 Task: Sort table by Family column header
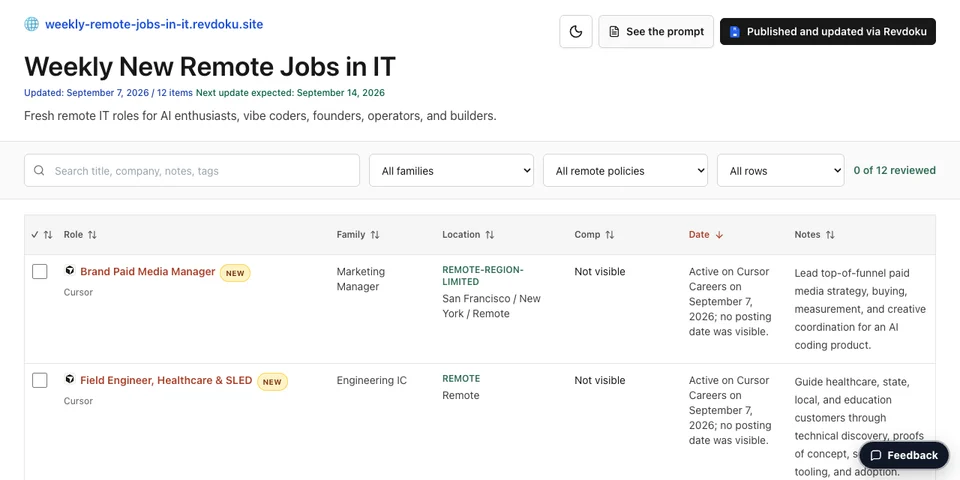[358, 234]
